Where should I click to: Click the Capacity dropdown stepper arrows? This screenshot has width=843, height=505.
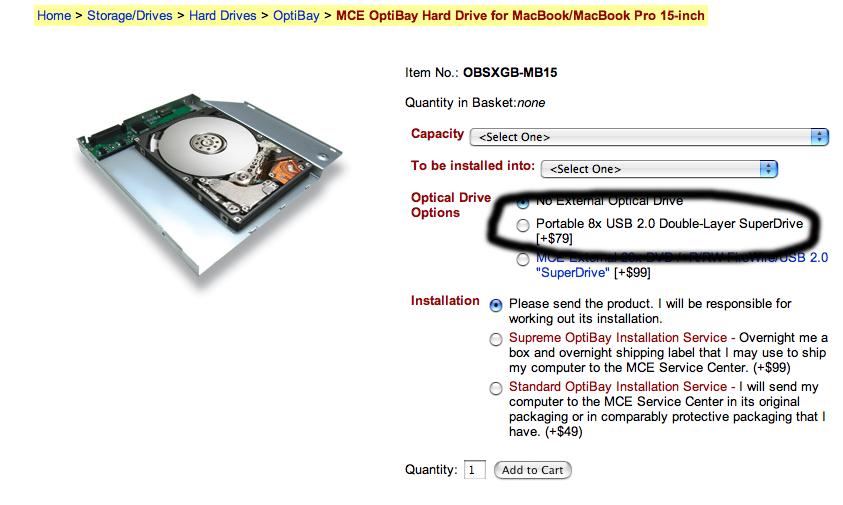tap(819, 137)
